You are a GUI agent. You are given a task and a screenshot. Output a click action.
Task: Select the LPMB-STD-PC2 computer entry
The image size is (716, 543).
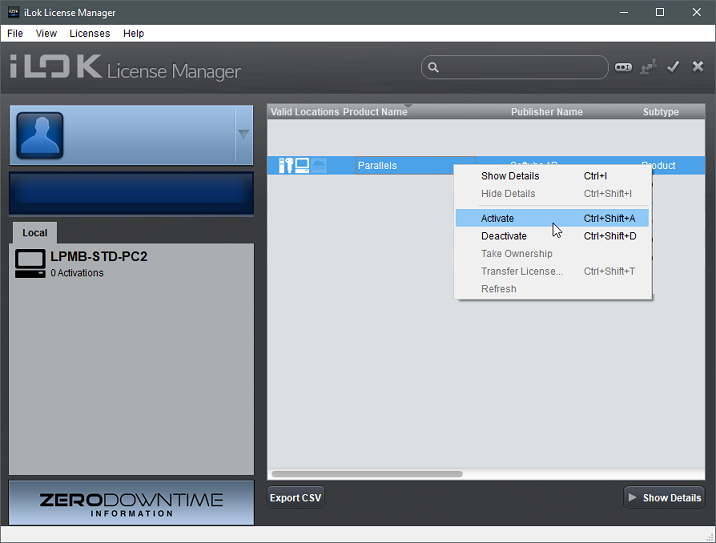[x=132, y=264]
